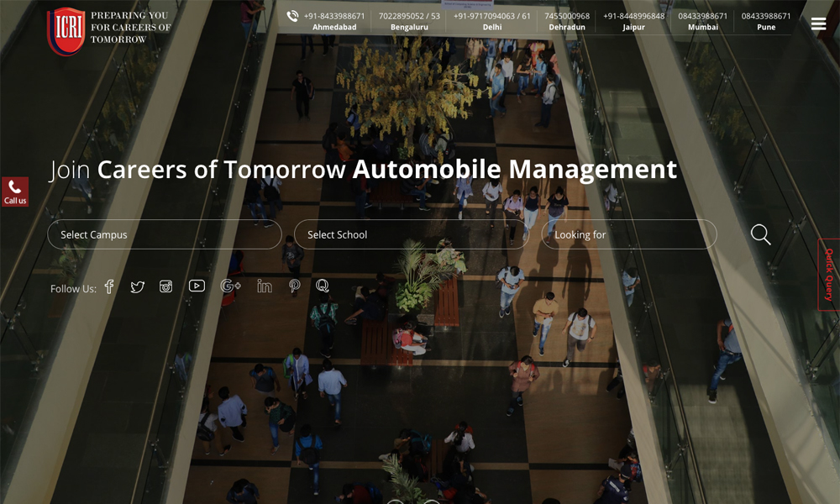
Task: Open the Quick Query side tab
Action: (x=829, y=275)
